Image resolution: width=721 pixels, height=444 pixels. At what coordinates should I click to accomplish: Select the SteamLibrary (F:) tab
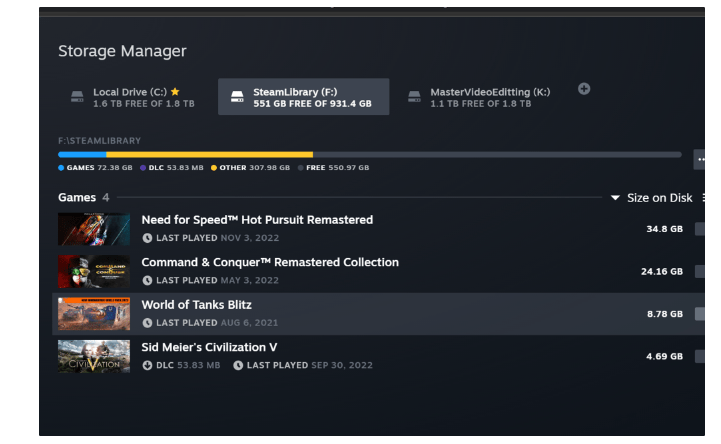click(x=303, y=97)
